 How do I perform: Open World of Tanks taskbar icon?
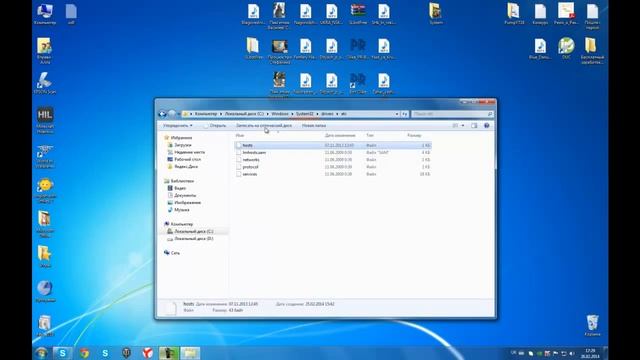coord(126,353)
